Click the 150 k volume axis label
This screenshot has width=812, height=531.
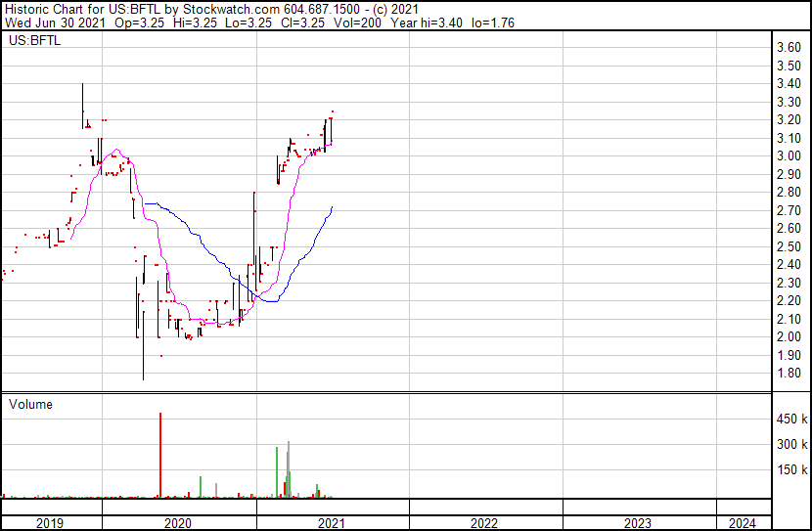tap(791, 470)
